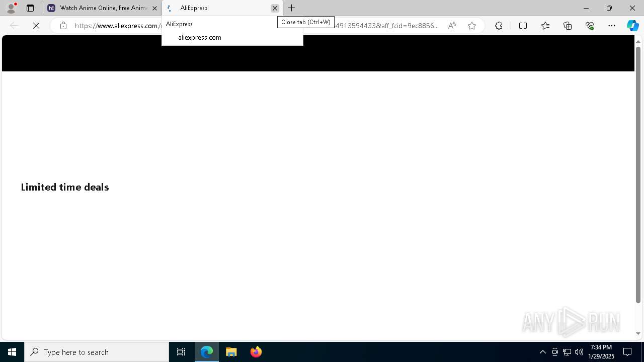This screenshot has height=362, width=644.
Task: Open Collections panel
Action: click(x=568, y=26)
